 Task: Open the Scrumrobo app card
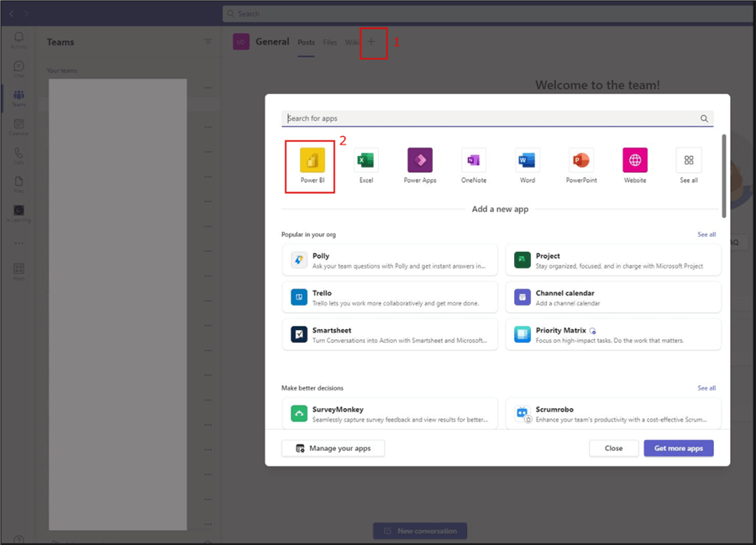coord(613,413)
